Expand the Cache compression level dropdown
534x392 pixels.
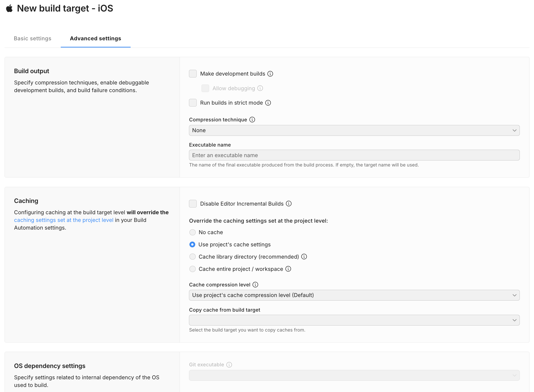[354, 295]
